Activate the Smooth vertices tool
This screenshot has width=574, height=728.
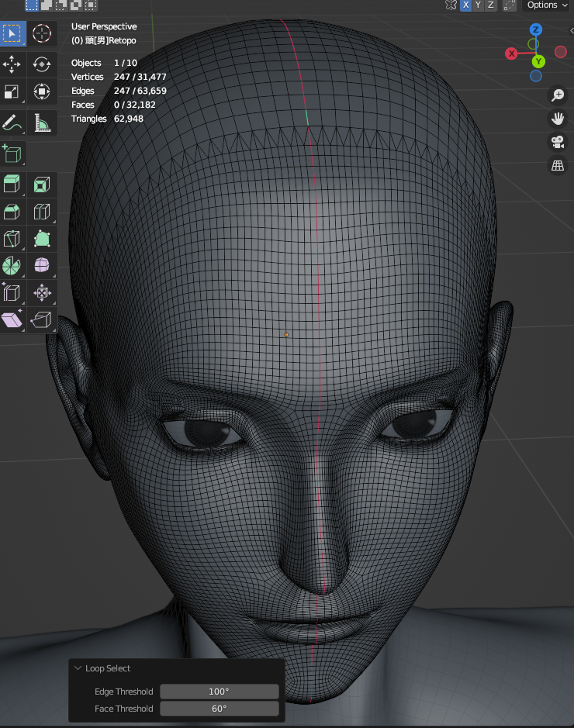tap(42, 266)
